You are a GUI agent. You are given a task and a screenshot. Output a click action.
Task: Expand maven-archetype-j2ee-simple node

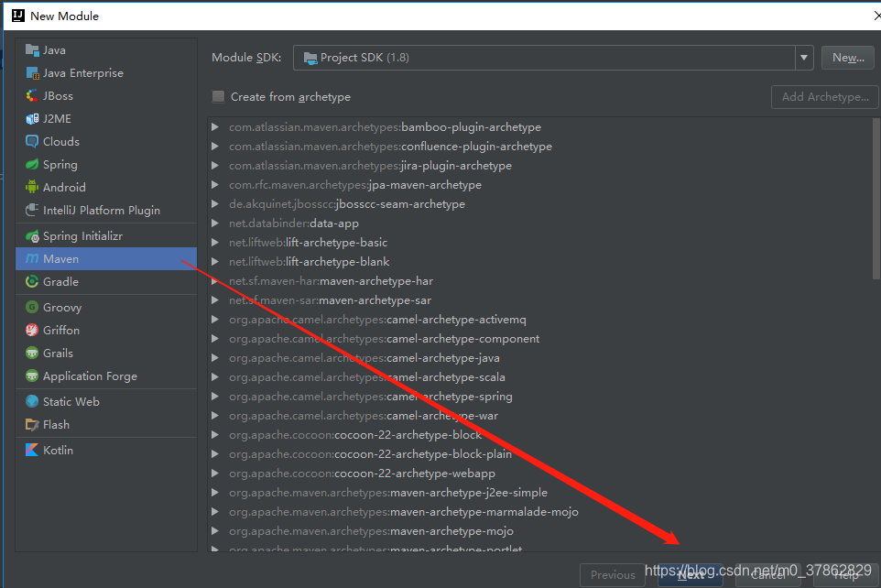click(x=214, y=493)
